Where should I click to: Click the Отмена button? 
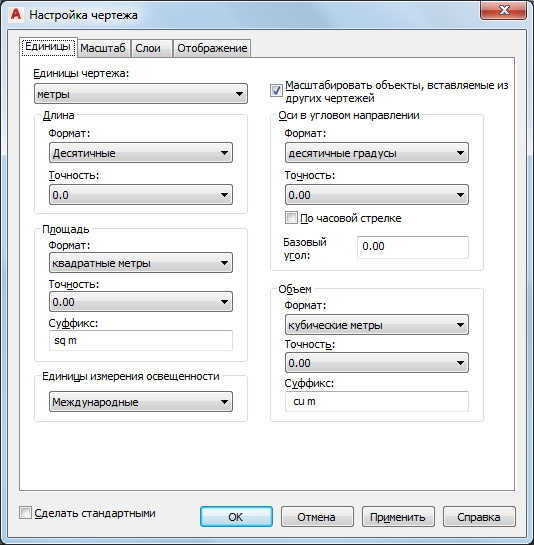coord(317,516)
